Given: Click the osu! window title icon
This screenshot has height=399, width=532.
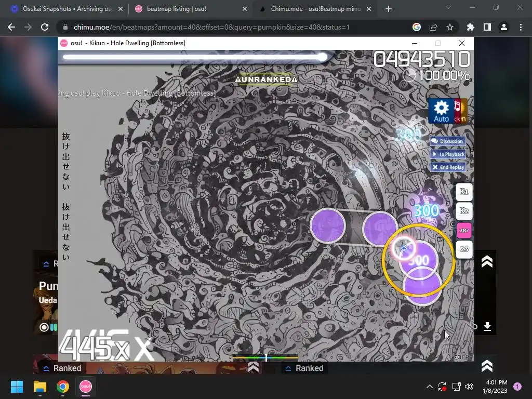Looking at the screenshot, I should [64, 43].
